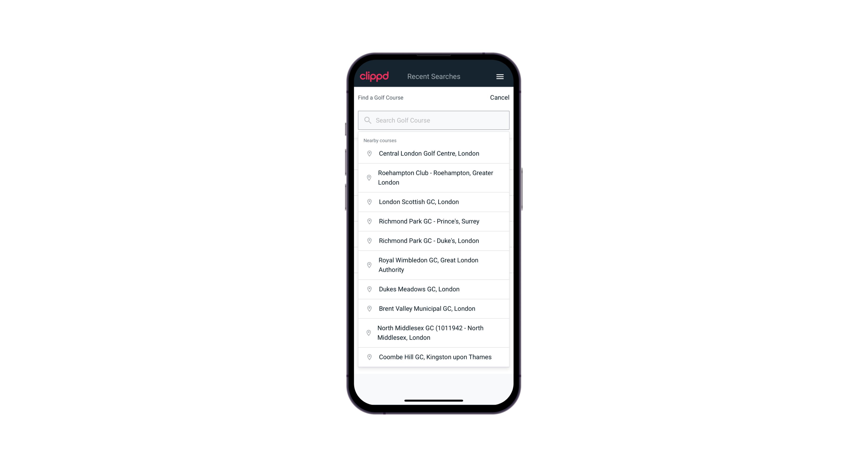The image size is (868, 467).
Task: Tap the Search Golf Course input field
Action: [x=434, y=120]
